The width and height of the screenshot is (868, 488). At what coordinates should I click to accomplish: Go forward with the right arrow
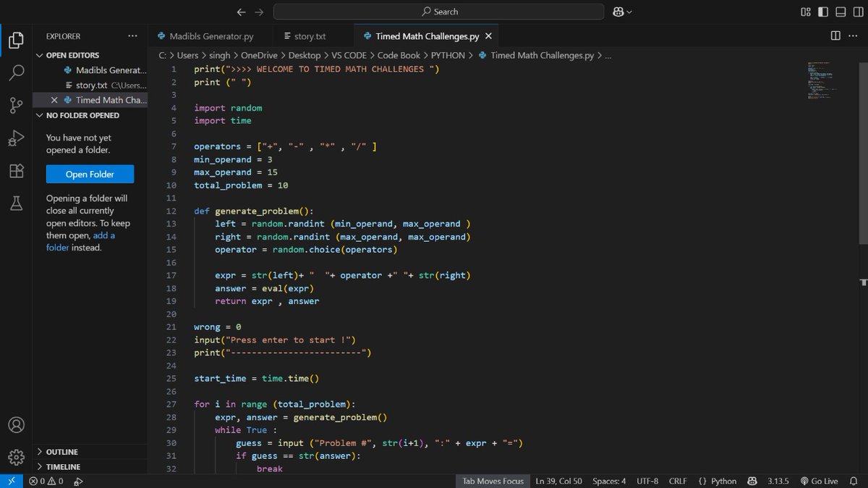click(x=259, y=12)
